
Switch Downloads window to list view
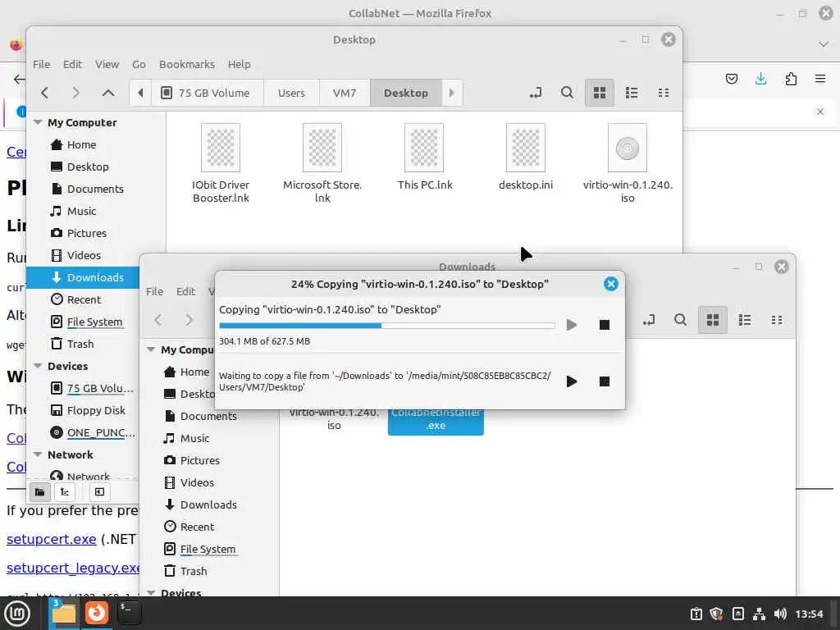click(745, 320)
